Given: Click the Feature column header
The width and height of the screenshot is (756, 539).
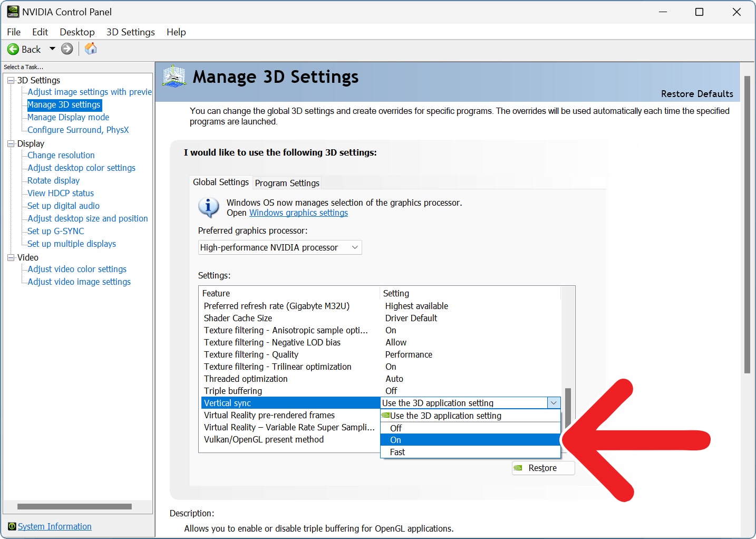Looking at the screenshot, I should point(289,293).
